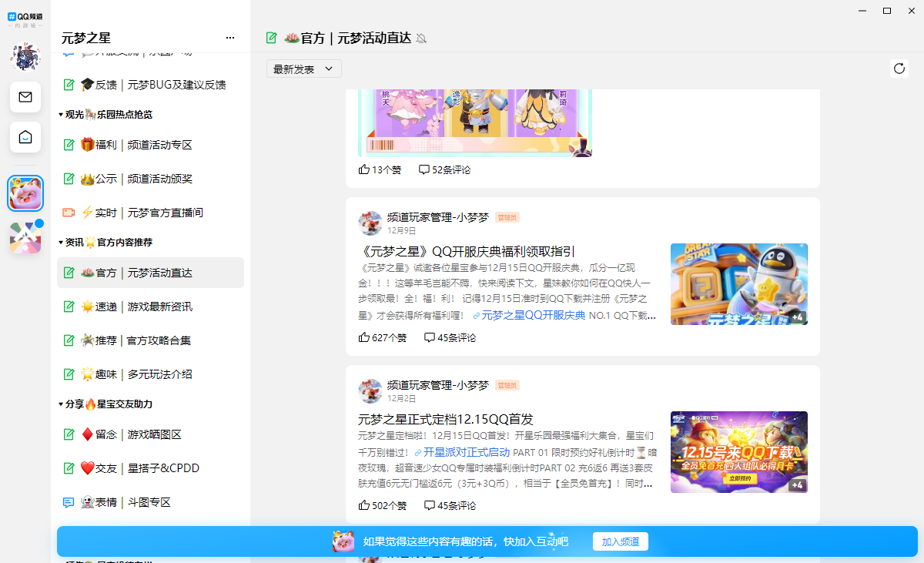924x563 pixels.
Task: Open the home discovery icon in sidebar
Action: click(25, 137)
